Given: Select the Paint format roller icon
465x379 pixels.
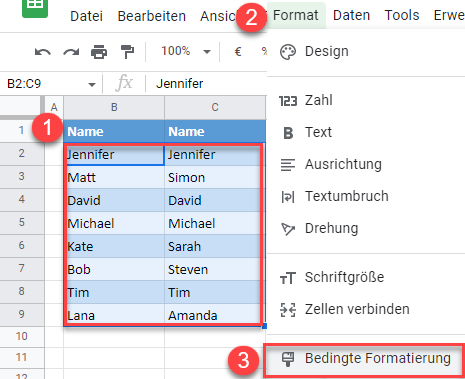Looking at the screenshot, I should [x=127, y=52].
